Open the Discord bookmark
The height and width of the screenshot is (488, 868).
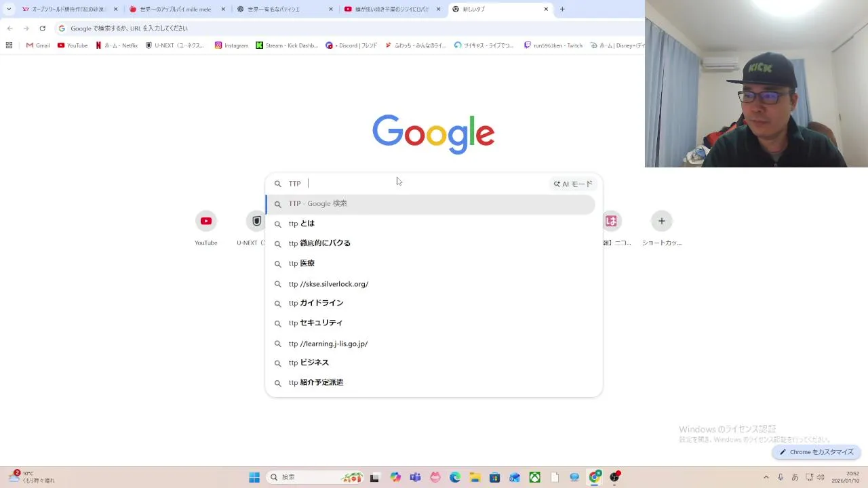[351, 45]
